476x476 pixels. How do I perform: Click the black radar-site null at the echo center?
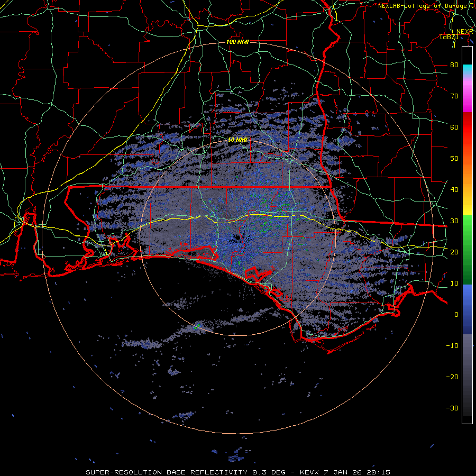coord(237,239)
